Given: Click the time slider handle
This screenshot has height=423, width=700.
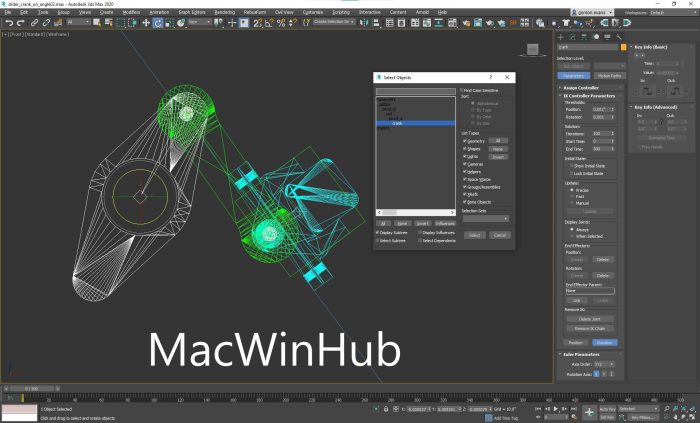Looking at the screenshot, I should pos(32,389).
